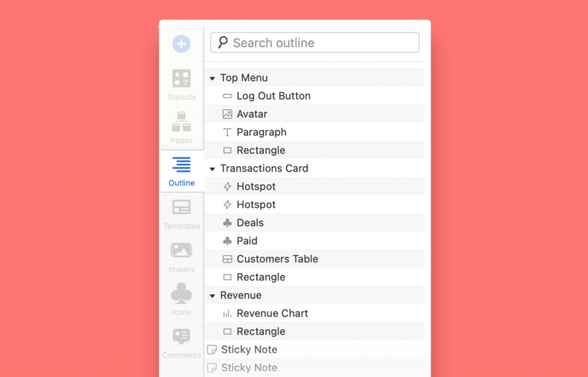Open the Images panel
The height and width of the screenshot is (377, 588).
point(181,257)
